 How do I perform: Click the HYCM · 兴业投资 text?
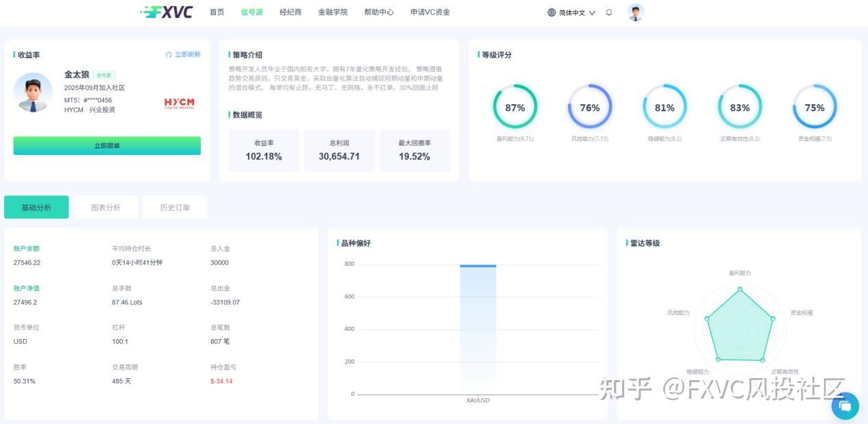click(x=90, y=110)
